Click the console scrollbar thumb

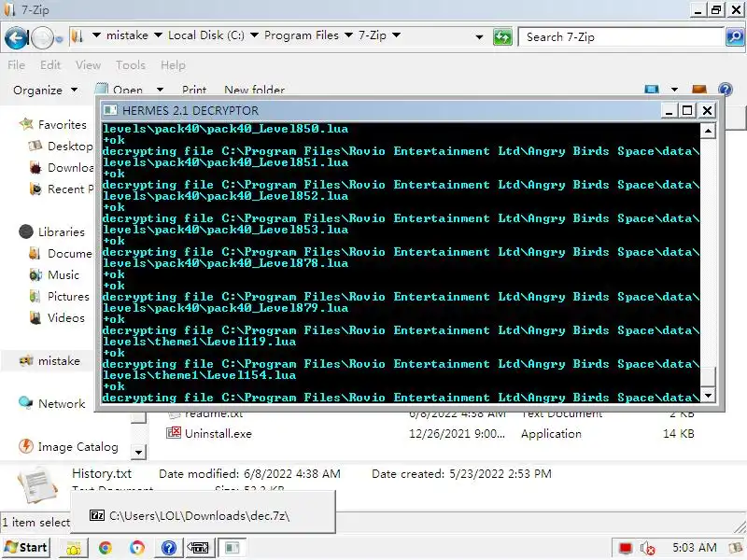click(708, 377)
